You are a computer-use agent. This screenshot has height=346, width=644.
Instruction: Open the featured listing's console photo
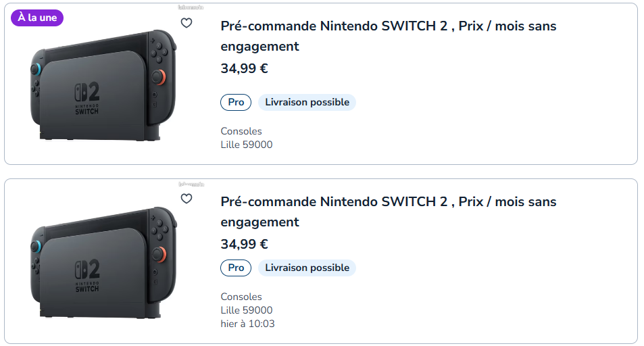point(103,86)
